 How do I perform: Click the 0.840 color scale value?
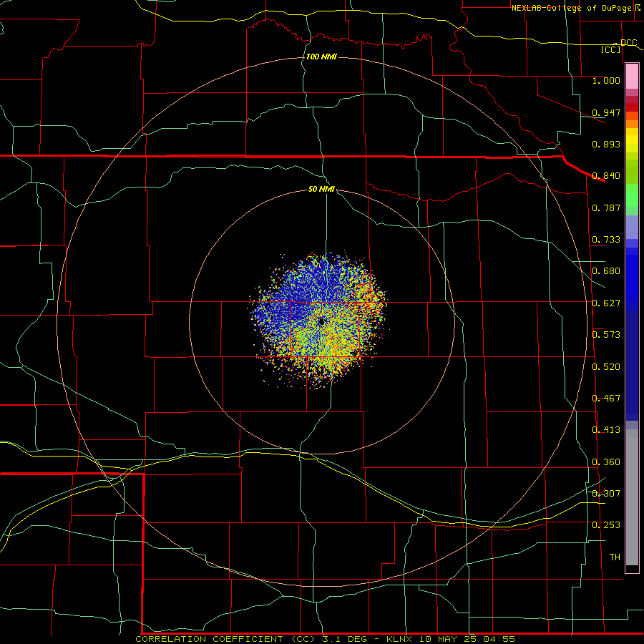[x=606, y=176]
